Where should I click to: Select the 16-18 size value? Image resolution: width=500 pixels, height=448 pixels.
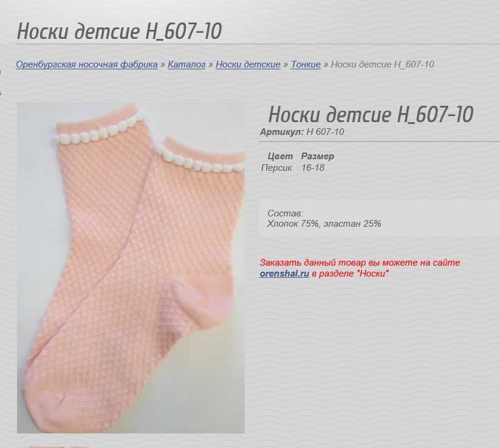[313, 168]
